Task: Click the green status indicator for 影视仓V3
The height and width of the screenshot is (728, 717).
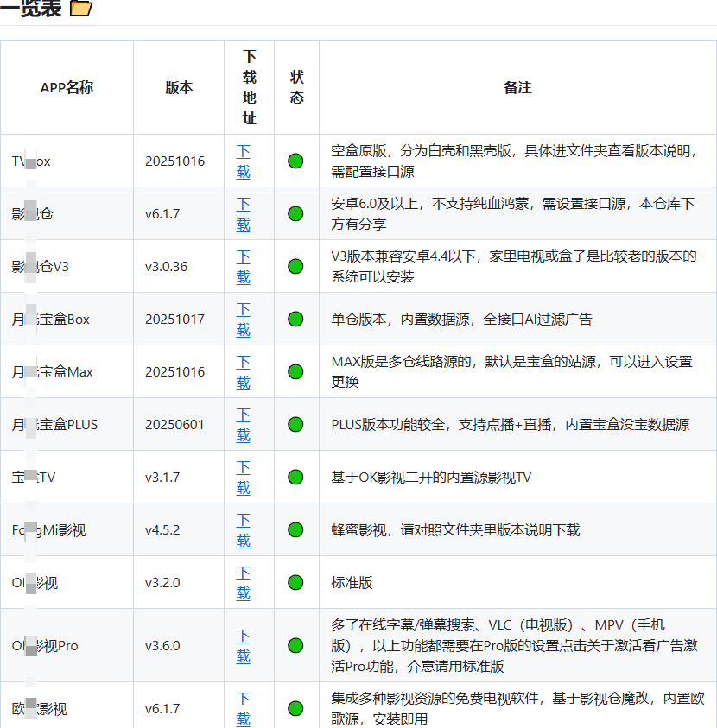Action: (295, 265)
